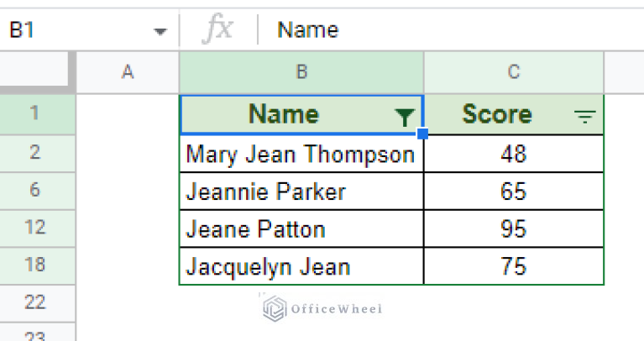Select column A header
This screenshot has height=341, width=644.
[128, 72]
